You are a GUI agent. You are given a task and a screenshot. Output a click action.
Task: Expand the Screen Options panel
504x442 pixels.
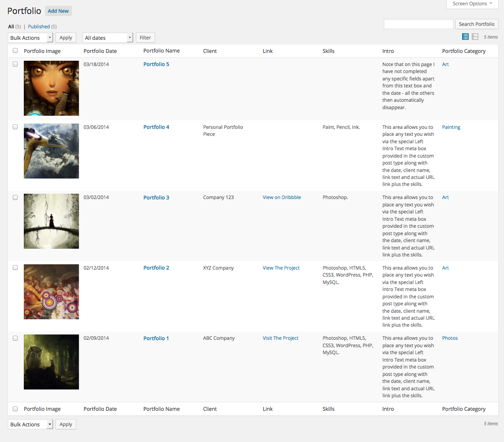point(472,4)
